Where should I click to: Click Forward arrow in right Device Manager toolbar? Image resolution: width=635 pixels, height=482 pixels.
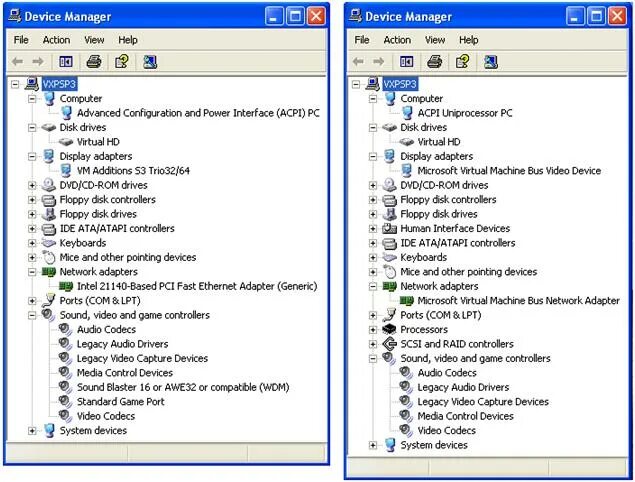(x=379, y=62)
